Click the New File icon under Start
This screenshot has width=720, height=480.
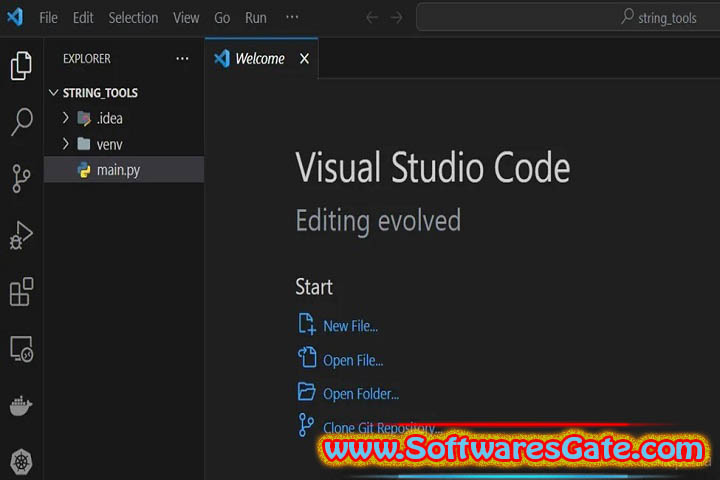coord(306,324)
